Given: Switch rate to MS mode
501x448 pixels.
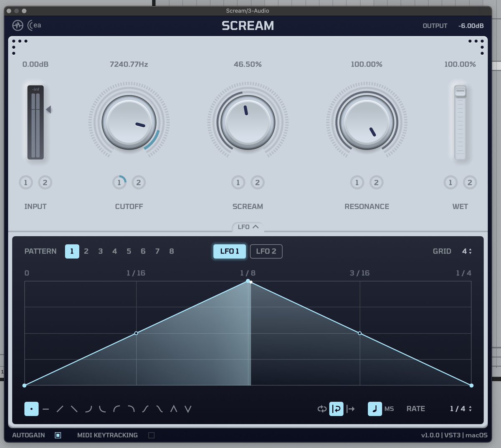Looking at the screenshot, I should [389, 409].
